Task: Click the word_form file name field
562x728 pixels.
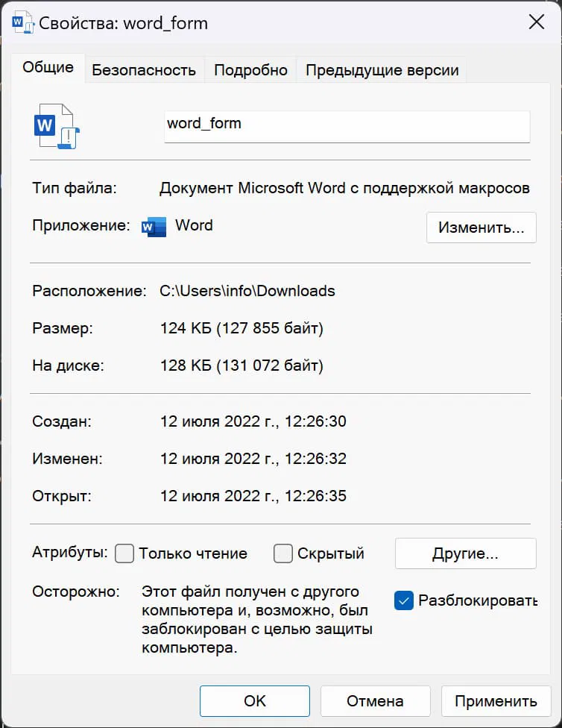Action: pos(347,125)
